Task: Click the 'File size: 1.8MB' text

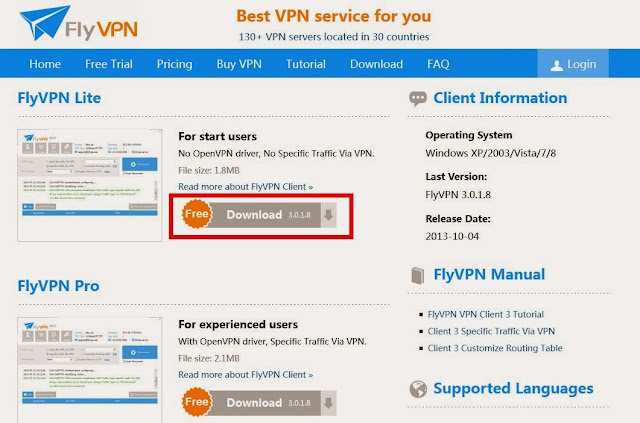Action: 209,170
